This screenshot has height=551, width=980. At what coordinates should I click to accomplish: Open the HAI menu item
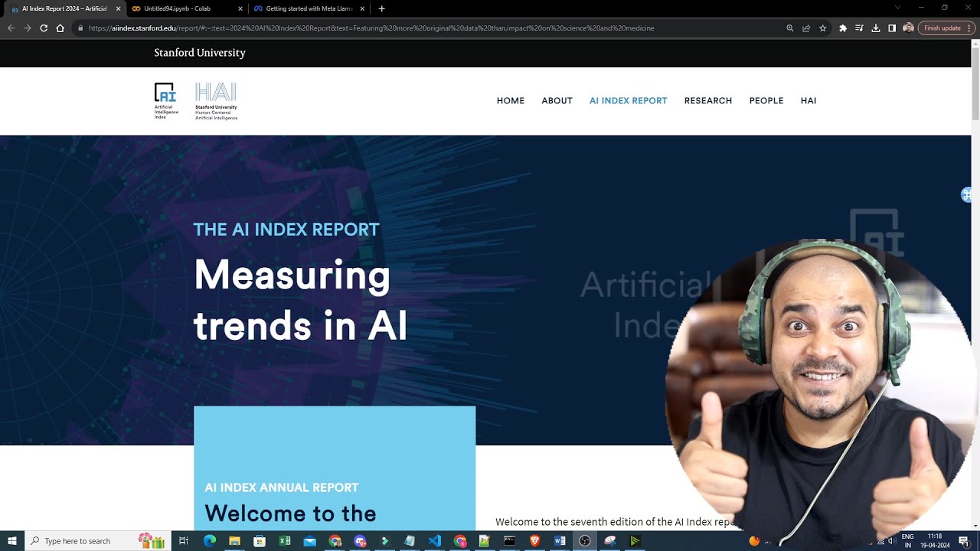point(808,101)
